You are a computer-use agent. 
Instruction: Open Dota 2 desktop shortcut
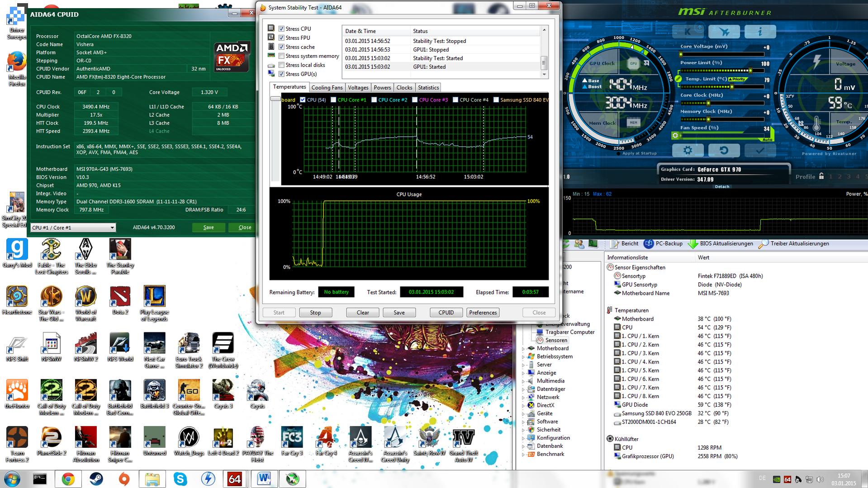coord(120,300)
